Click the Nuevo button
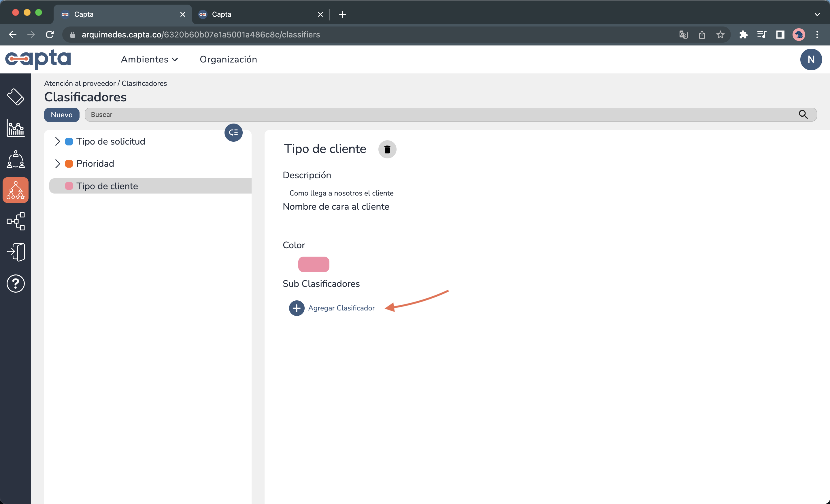 click(62, 115)
